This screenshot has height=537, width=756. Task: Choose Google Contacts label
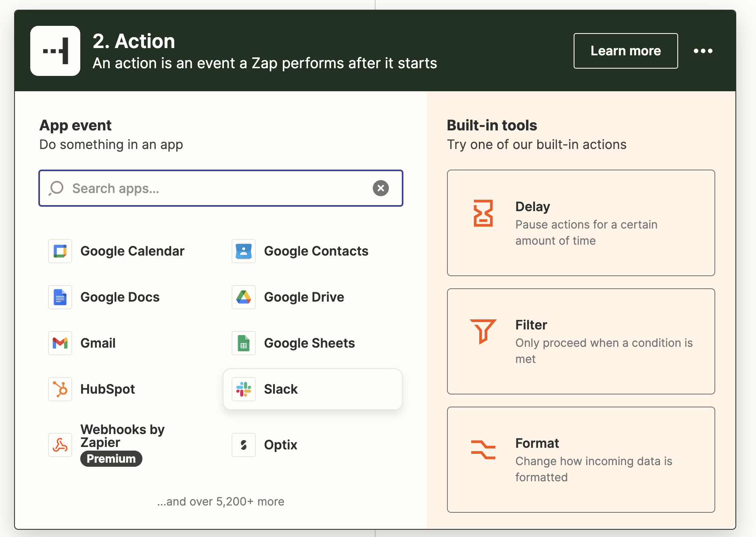click(316, 251)
